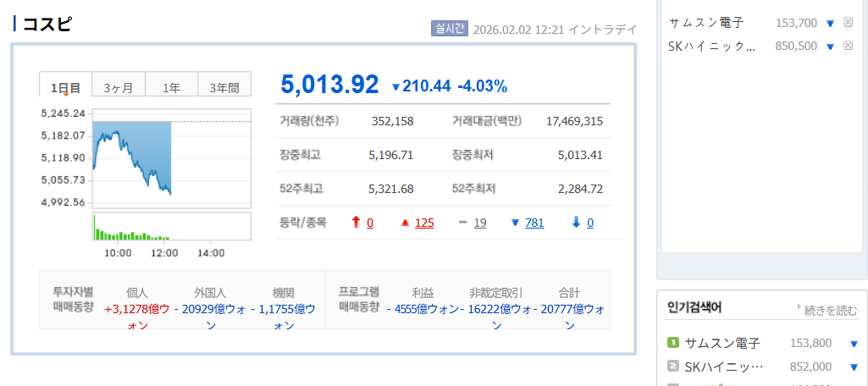
Task: Show the 3年間 chart period
Action: pos(224,87)
